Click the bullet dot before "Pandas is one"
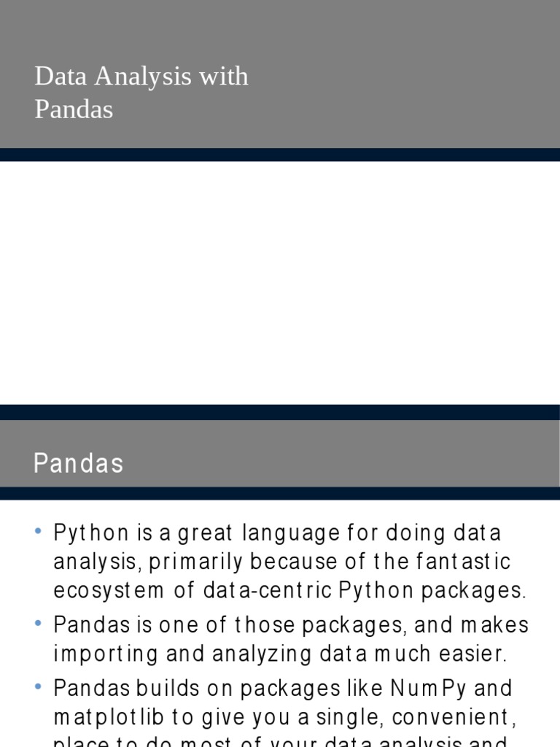 38,624
